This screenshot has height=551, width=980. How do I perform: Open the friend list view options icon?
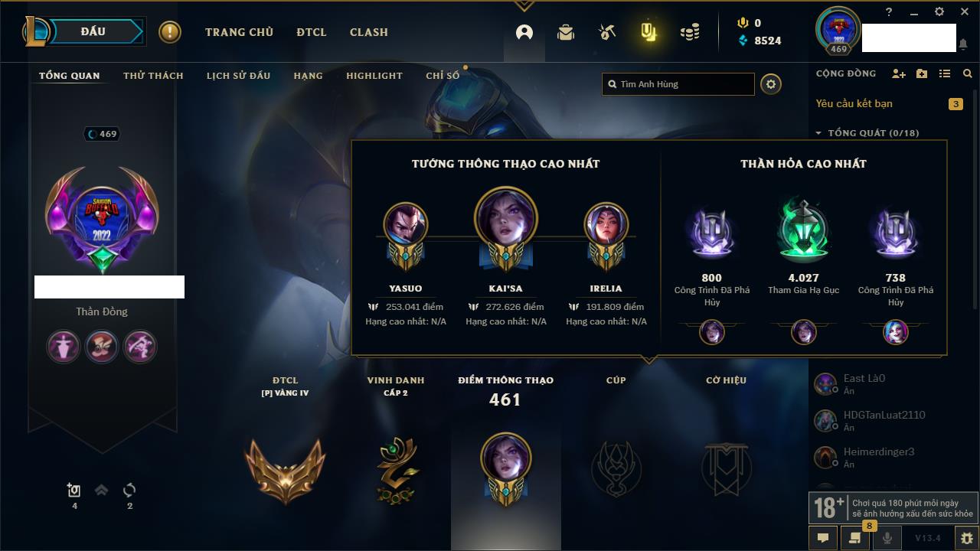[x=945, y=73]
